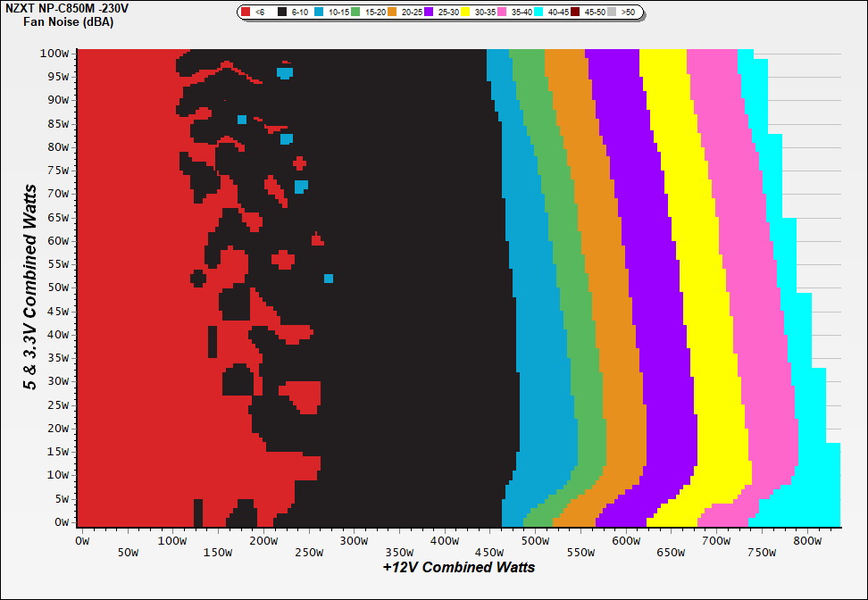Select the blue 10-15 legend swatch
868x600 pixels.
pos(319,12)
